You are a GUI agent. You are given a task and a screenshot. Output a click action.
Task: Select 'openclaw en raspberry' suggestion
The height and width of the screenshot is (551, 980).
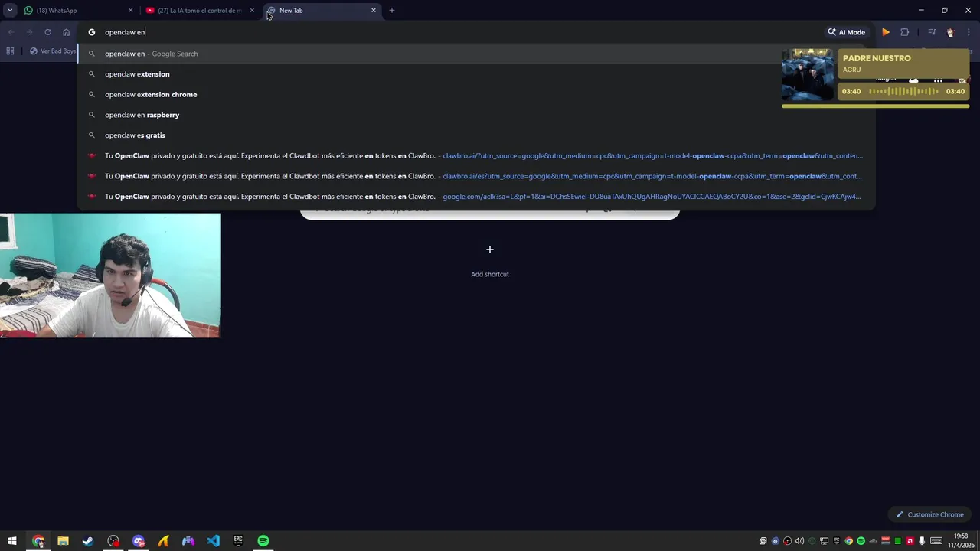coord(475,115)
